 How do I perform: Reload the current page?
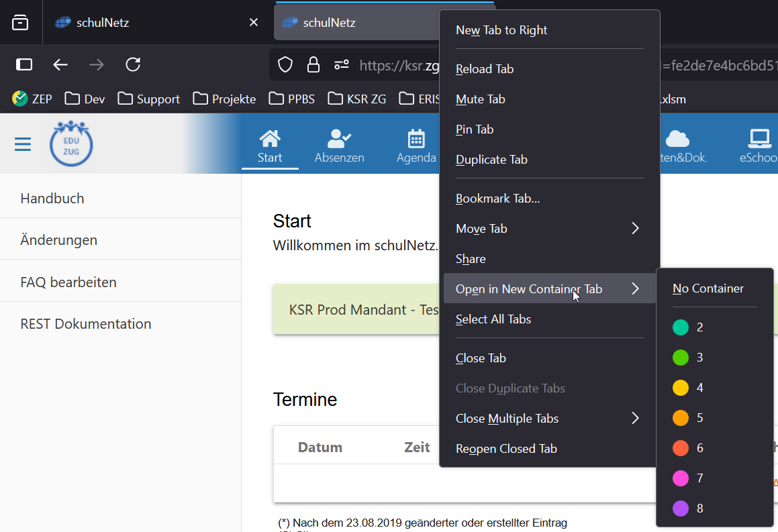tap(133, 64)
